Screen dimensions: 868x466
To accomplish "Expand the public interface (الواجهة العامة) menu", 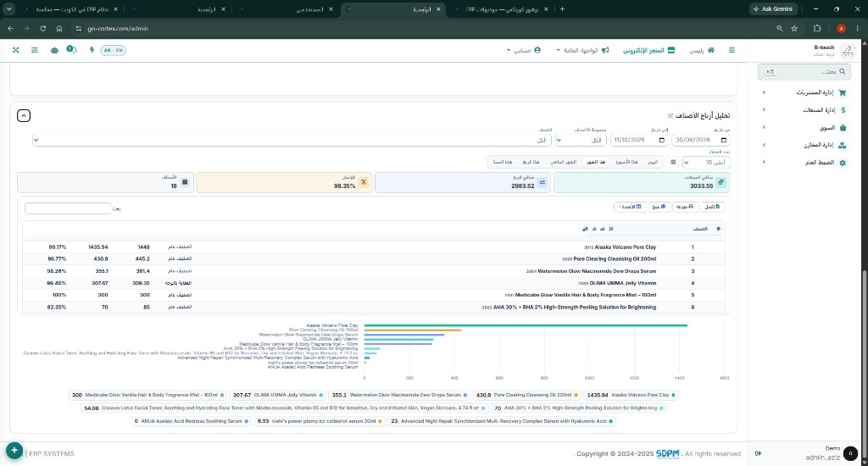I will 582,50.
